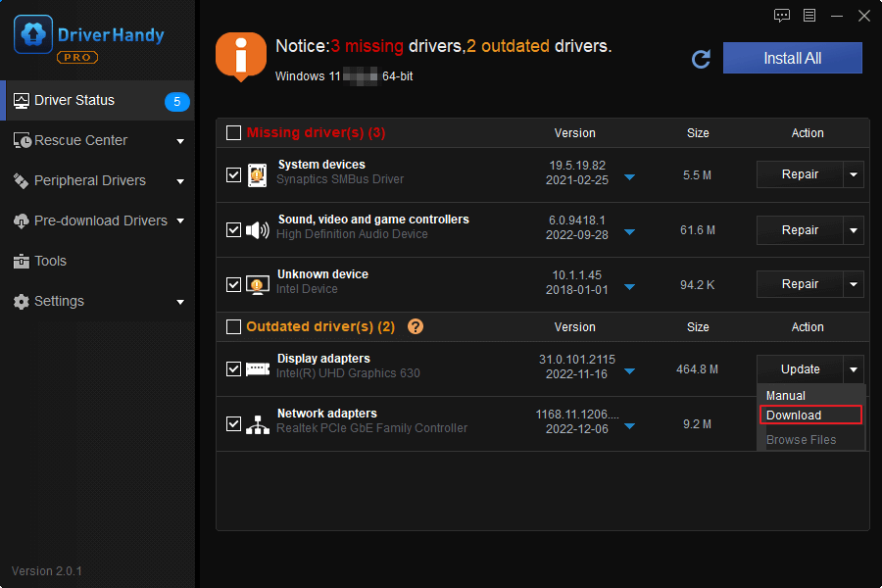
Task: Click the PRO badge under logo
Action: [77, 58]
